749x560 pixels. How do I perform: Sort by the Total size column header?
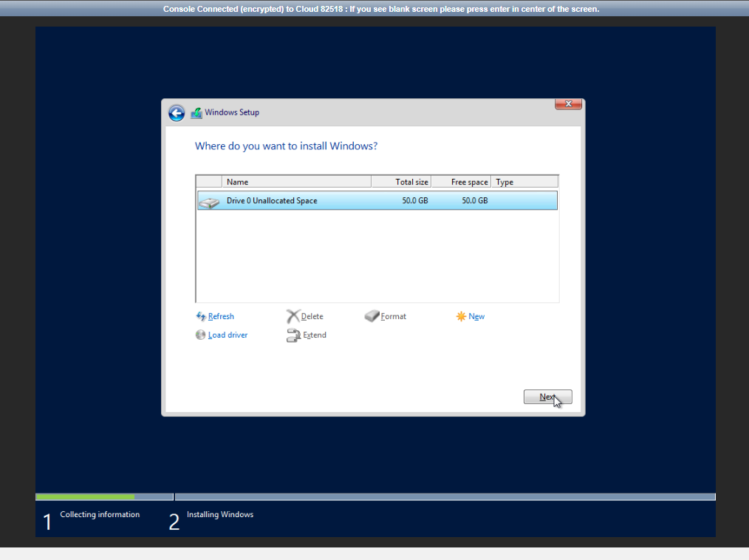[x=402, y=182]
